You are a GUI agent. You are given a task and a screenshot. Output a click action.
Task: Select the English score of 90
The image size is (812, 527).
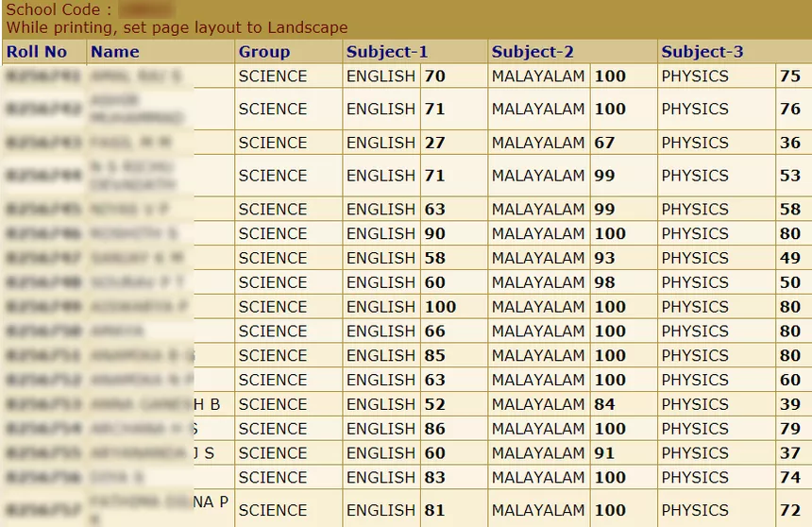point(434,233)
